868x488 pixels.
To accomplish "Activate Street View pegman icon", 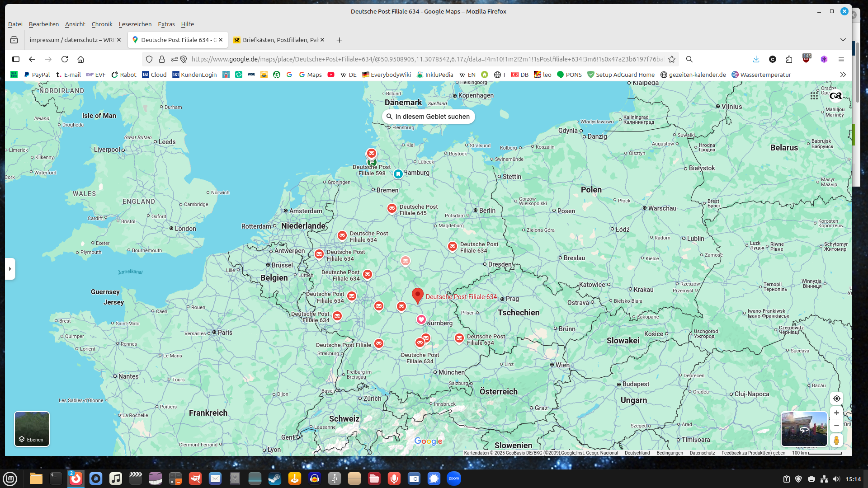I will 836,440.
